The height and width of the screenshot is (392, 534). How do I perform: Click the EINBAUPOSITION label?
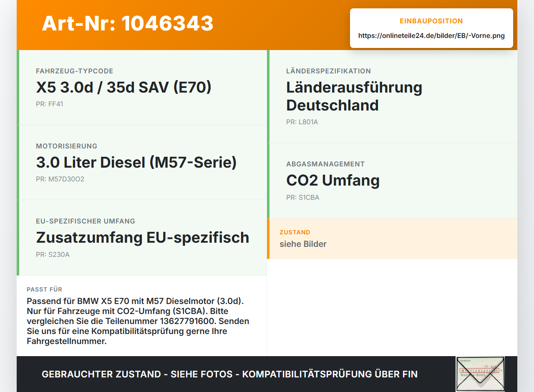pos(431,21)
